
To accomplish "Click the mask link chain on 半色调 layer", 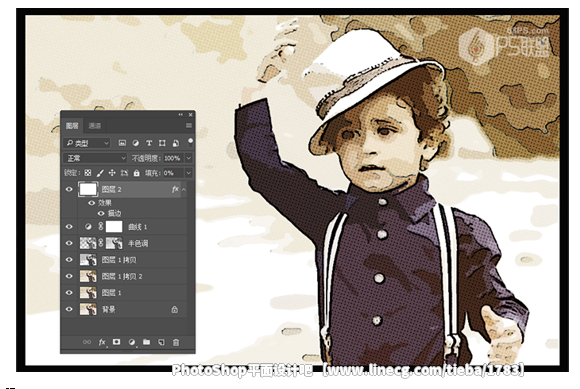I will pos(100,243).
